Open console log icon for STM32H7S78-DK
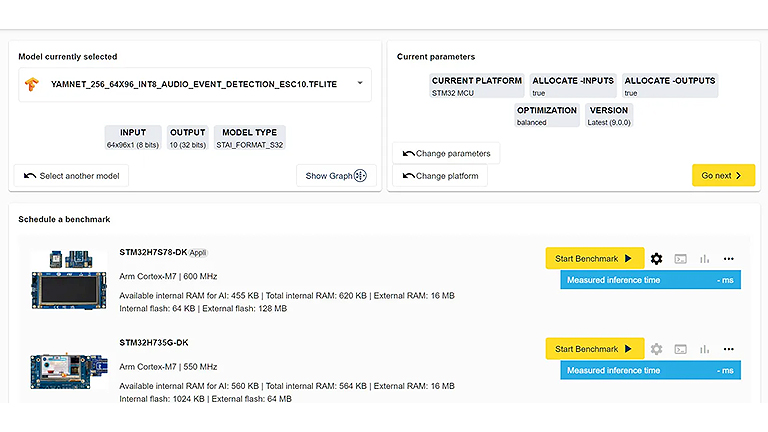Viewport: 768px width, 432px height. point(680,259)
